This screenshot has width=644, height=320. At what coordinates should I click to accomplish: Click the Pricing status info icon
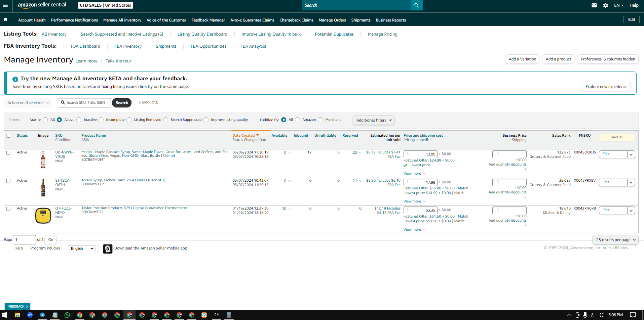click(x=427, y=140)
